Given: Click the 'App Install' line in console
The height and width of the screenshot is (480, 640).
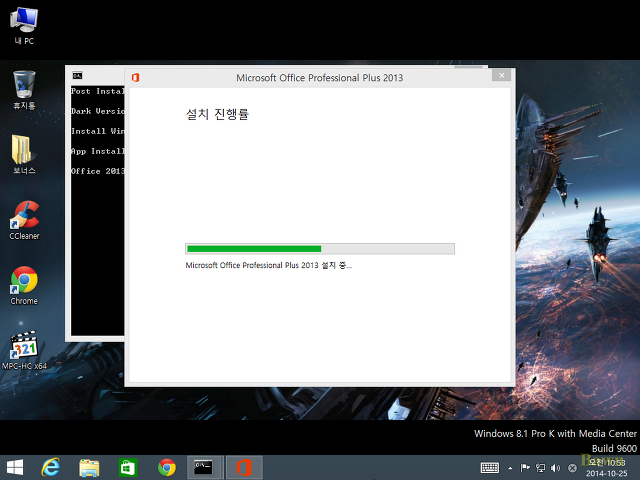Looking at the screenshot, I should (98, 151).
